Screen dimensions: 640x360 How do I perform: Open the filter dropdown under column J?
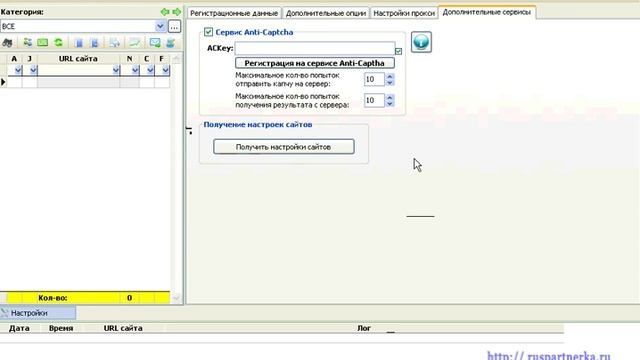click(33, 70)
